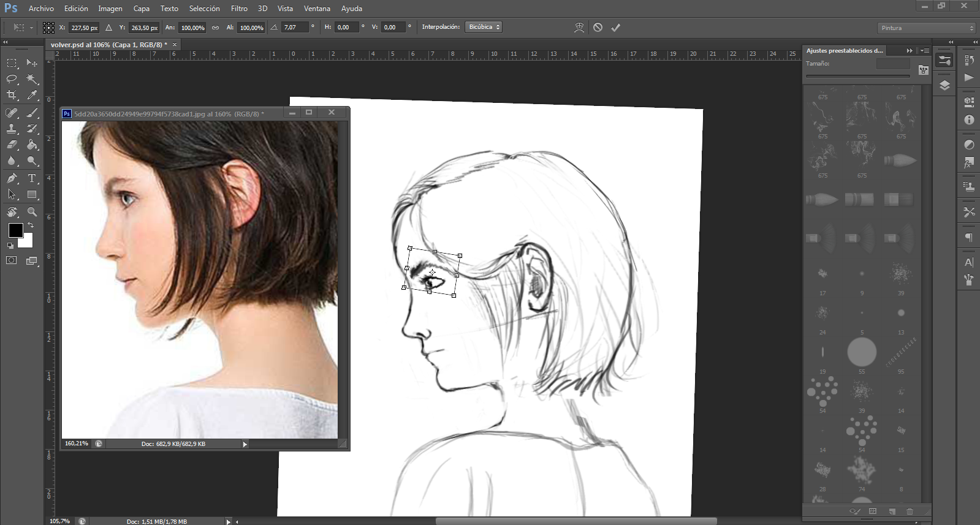
Task: Open the brush presets panel flyout menu
Action: click(x=925, y=51)
